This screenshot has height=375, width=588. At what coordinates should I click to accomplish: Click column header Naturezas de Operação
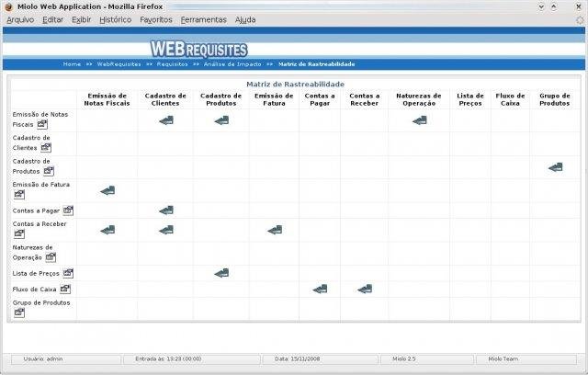[x=419, y=99]
